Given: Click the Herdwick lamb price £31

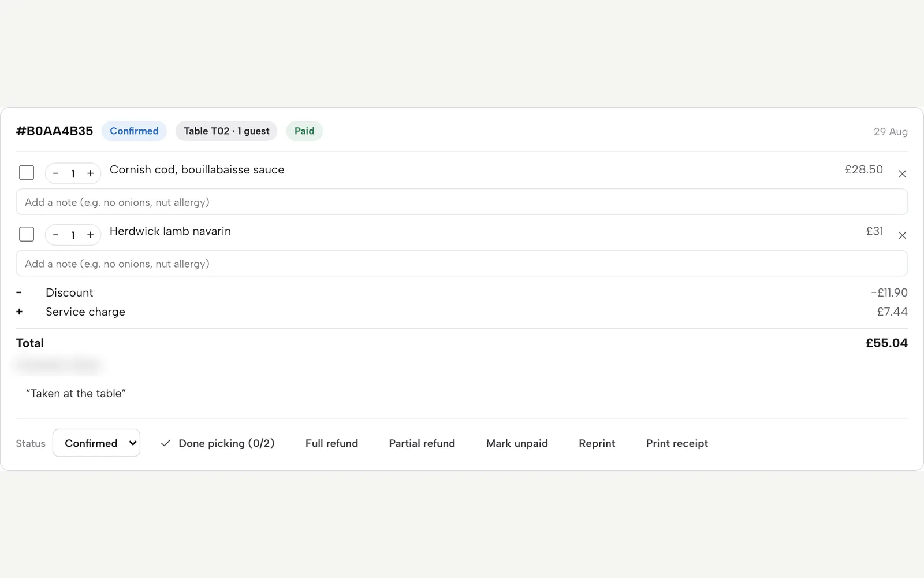Looking at the screenshot, I should click(x=874, y=231).
